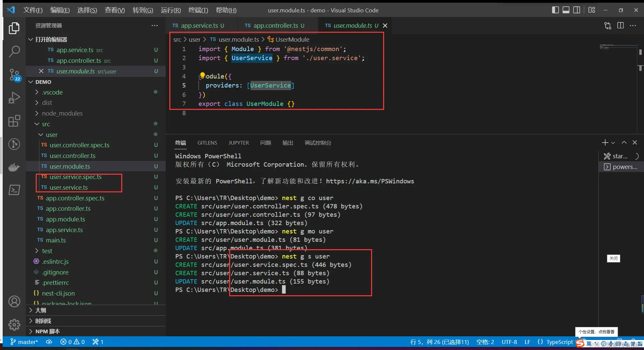The width and height of the screenshot is (644, 350).
Task: Open the Manage gear icon
Action: point(14,325)
